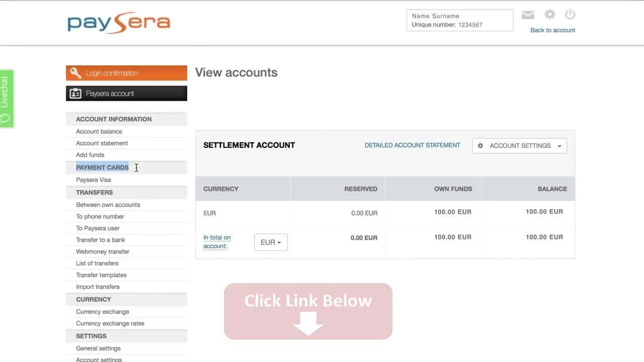Screen dimensions: 644x362
Task: Click the power logout icon
Action: (570, 15)
